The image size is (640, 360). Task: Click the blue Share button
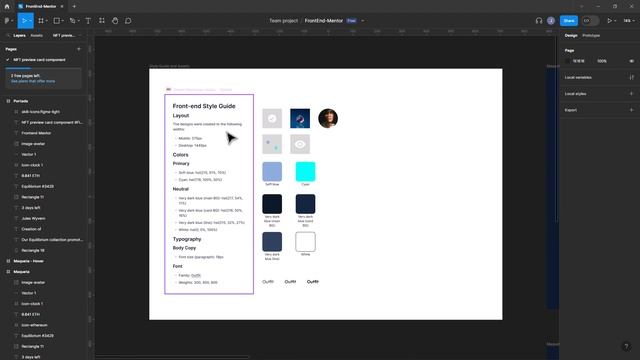click(x=569, y=20)
